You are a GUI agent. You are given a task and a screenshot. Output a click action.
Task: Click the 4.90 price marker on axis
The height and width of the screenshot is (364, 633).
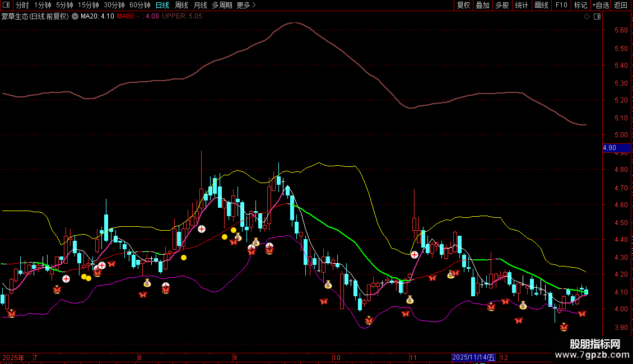point(609,148)
